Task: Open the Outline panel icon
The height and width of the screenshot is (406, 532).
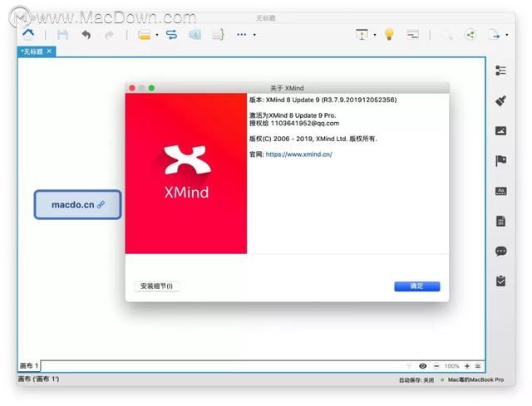Action: tap(500, 71)
